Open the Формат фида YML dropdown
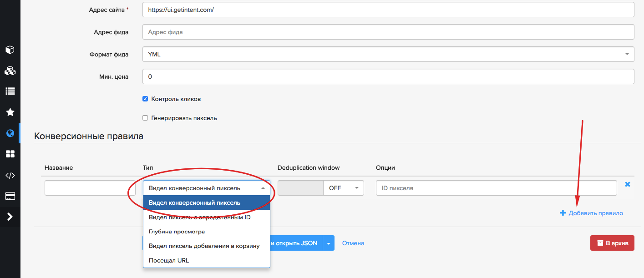 point(388,54)
